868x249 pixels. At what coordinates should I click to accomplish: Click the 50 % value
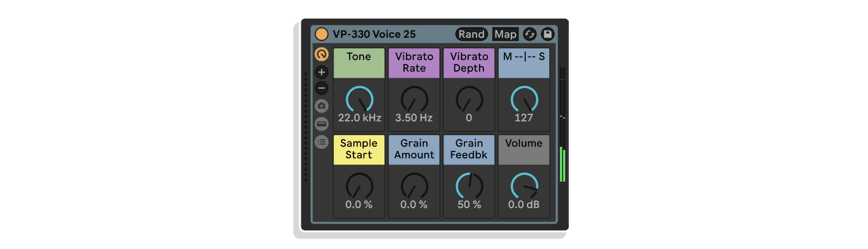point(469,205)
